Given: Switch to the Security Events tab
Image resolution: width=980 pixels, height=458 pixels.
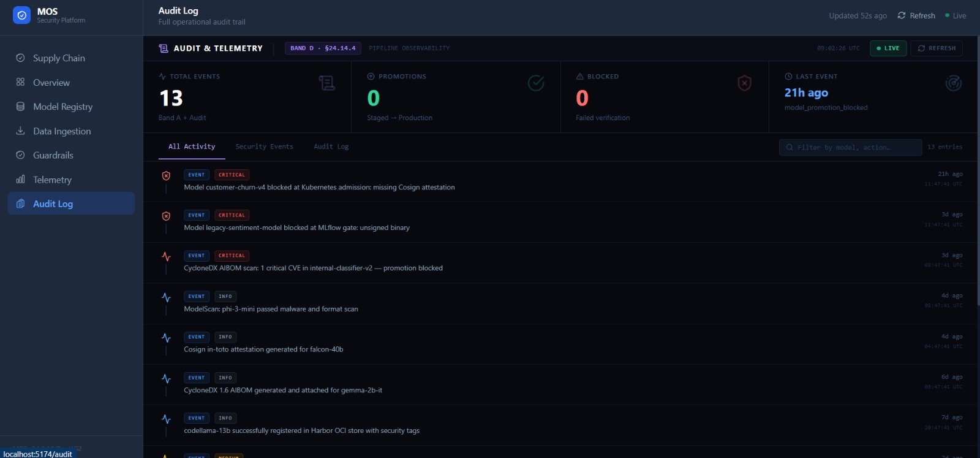Looking at the screenshot, I should tap(264, 147).
